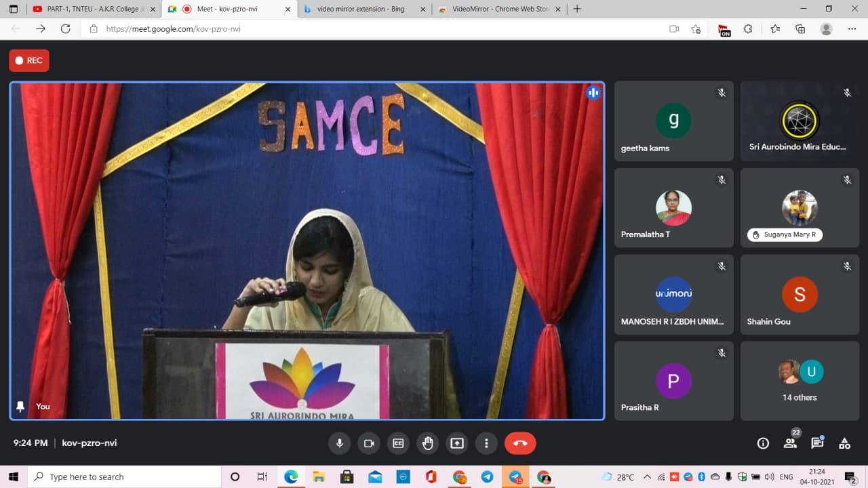Open the browser Extensions menu

[x=748, y=29]
